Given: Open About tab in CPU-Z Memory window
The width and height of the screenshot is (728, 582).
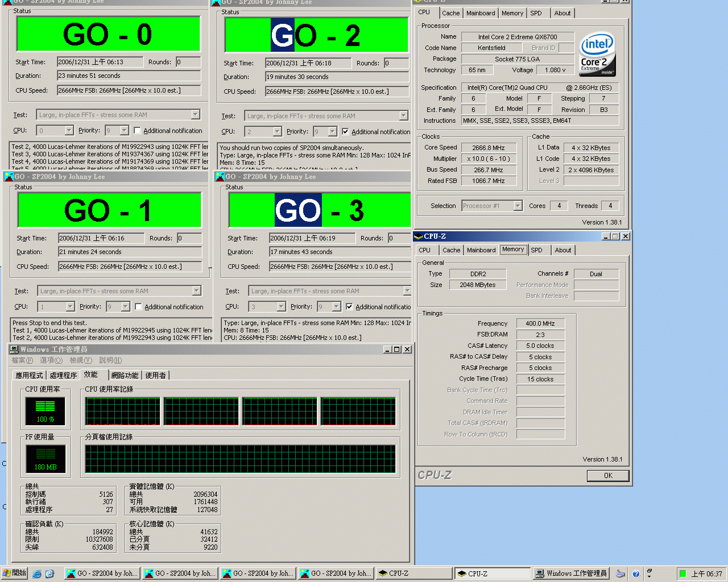Looking at the screenshot, I should (563, 250).
